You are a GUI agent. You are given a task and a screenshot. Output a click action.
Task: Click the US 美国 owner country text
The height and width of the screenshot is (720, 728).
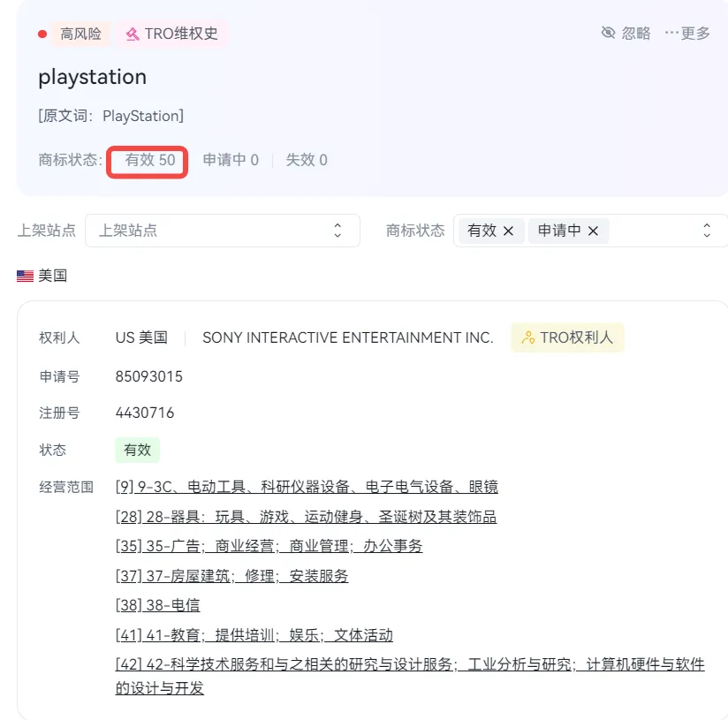tap(141, 337)
